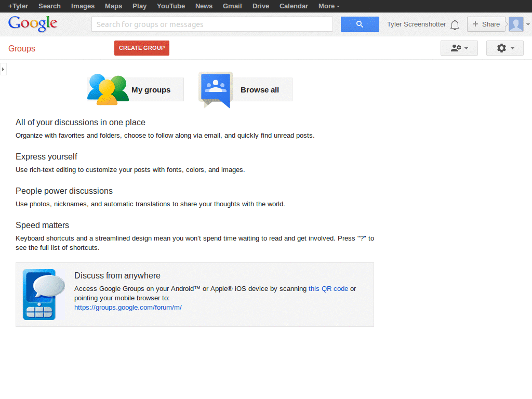Go to Search in the top bar
532x399 pixels.
tap(49, 6)
